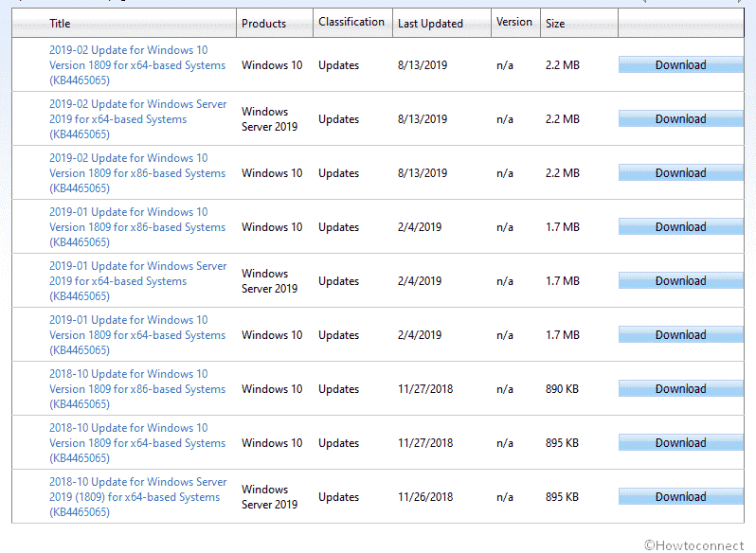Screen dimensions: 756x553
Task: Select Windows Server 2019 product in 2019-01 row
Action: pos(269,281)
